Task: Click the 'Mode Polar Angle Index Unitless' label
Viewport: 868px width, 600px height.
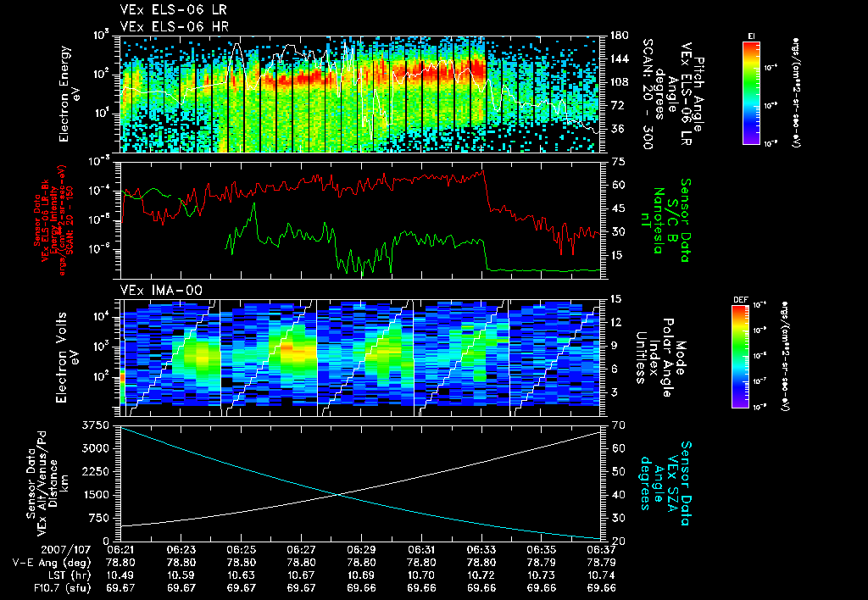Action: click(661, 358)
